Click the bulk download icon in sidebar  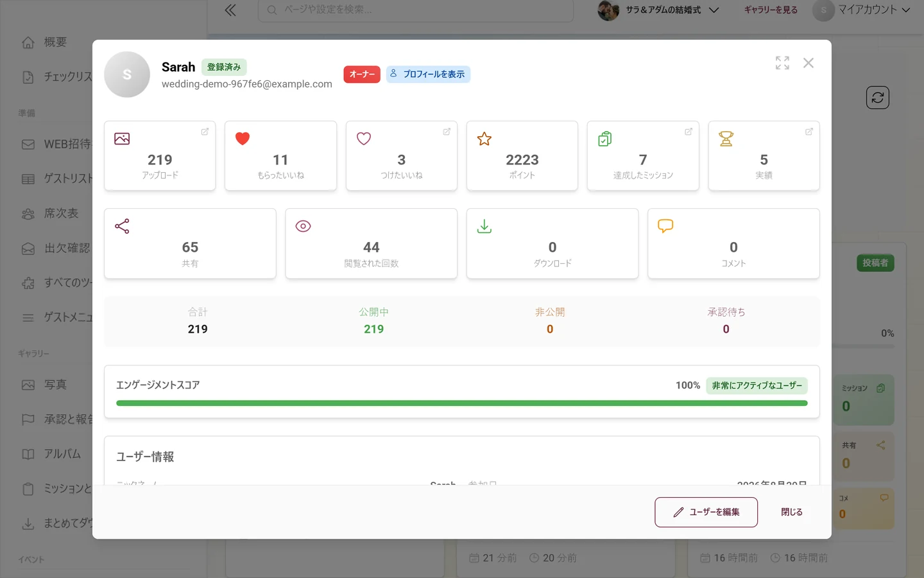[x=28, y=523]
